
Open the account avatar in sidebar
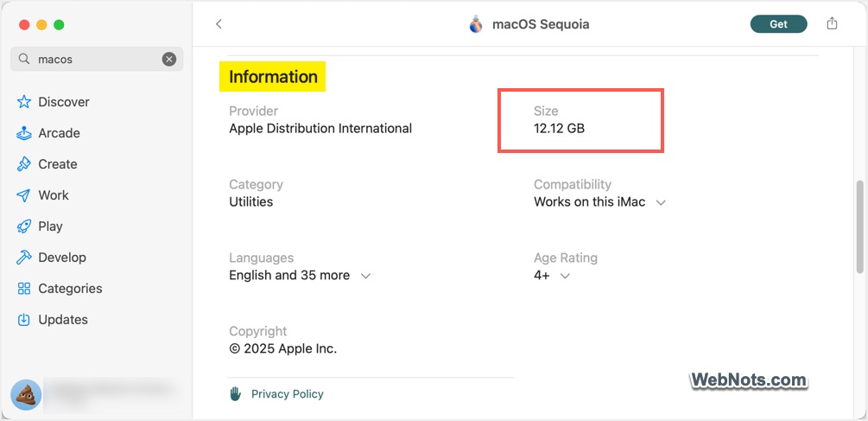(26, 394)
